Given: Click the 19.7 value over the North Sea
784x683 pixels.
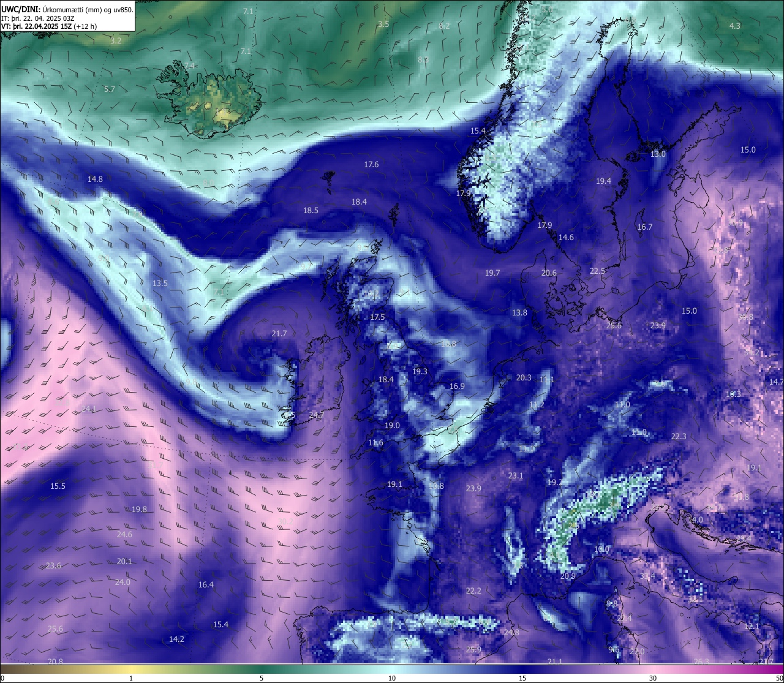Looking at the screenshot, I should [x=492, y=273].
